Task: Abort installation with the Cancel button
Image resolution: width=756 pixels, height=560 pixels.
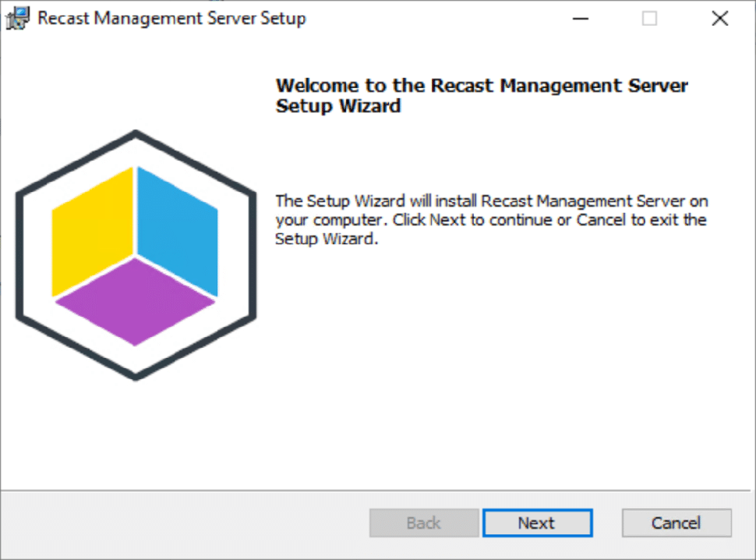Action: click(x=677, y=523)
